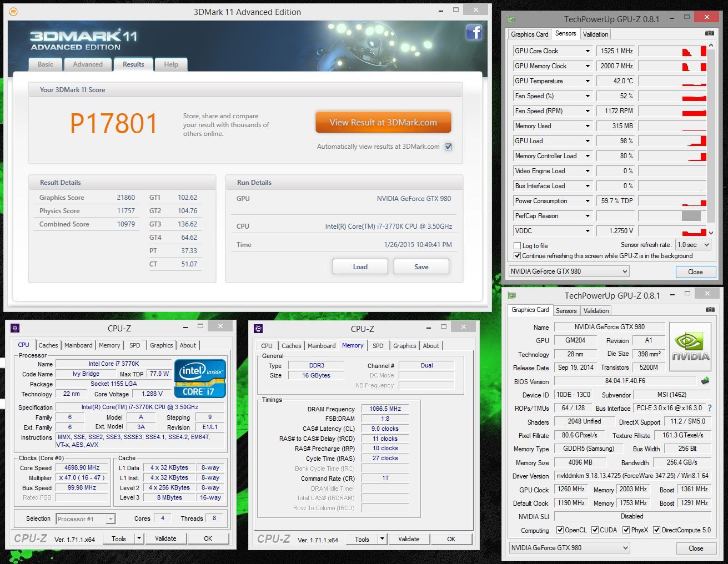Click the Driver Version field in GPU-Z
The height and width of the screenshot is (564, 728).
pos(632,476)
